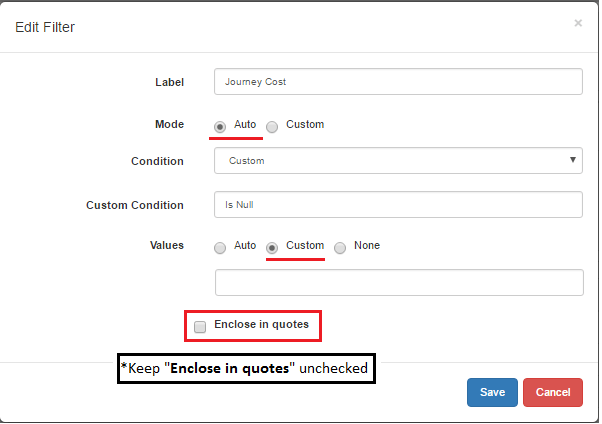Image resolution: width=602 pixels, height=424 pixels.
Task: Set Values option to None
Action: [340, 248]
